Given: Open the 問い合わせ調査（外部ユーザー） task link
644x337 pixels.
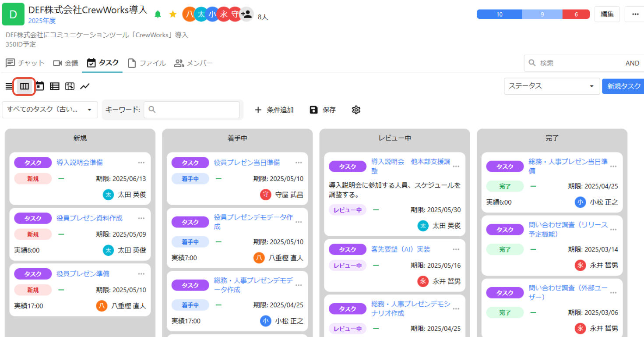Looking at the screenshot, I should point(568,292).
